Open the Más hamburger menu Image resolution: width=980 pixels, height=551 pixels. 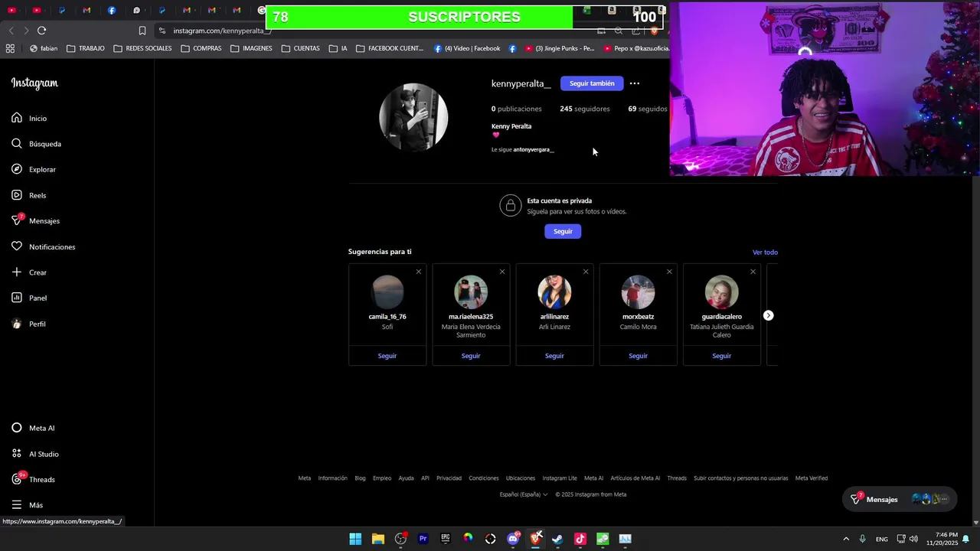pos(17,505)
